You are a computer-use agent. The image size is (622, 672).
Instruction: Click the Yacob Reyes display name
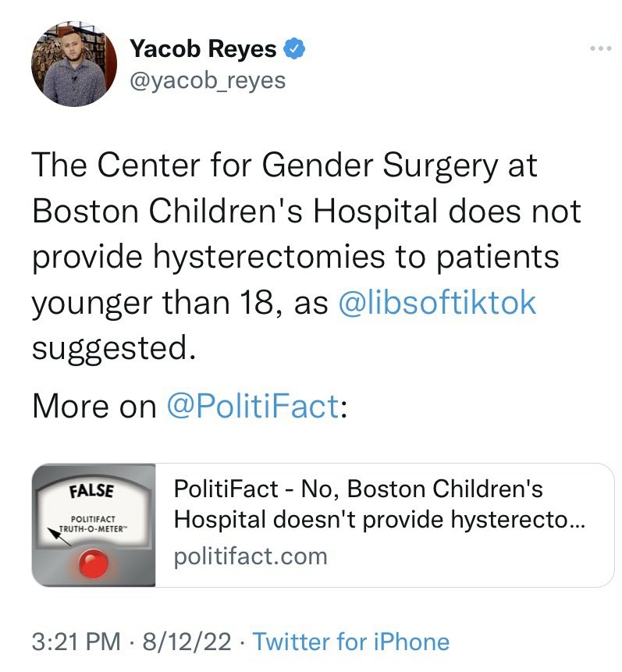point(203,49)
